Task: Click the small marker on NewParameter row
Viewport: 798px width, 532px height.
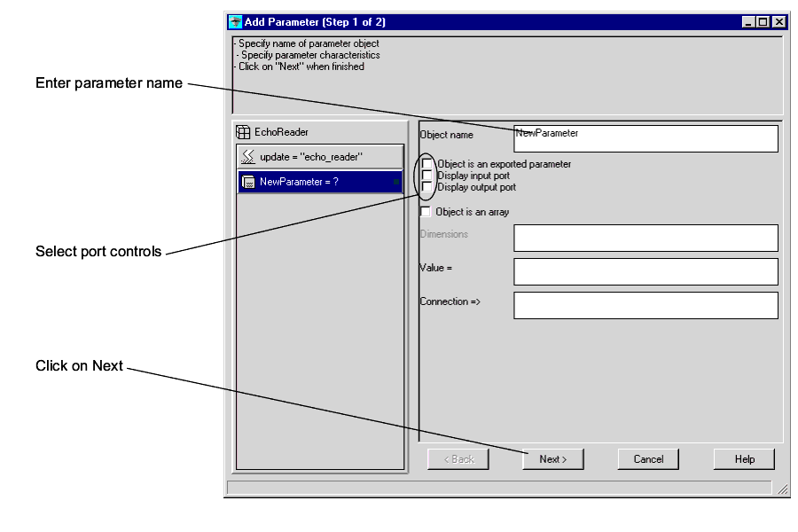Action: click(x=396, y=182)
